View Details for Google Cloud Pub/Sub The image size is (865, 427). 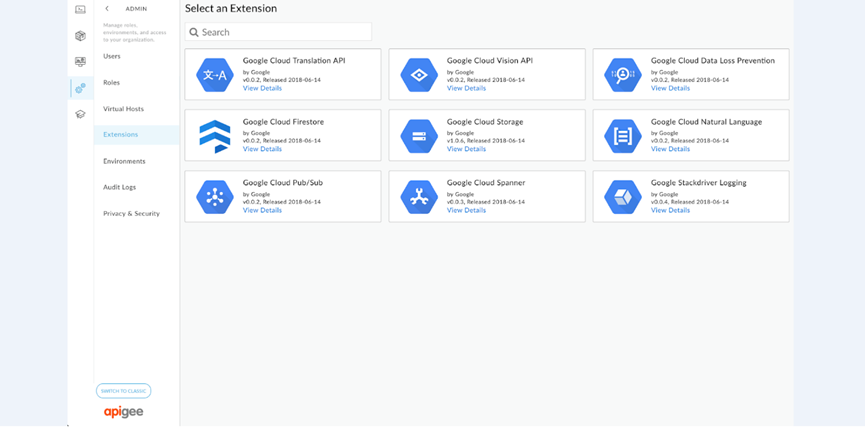(262, 210)
